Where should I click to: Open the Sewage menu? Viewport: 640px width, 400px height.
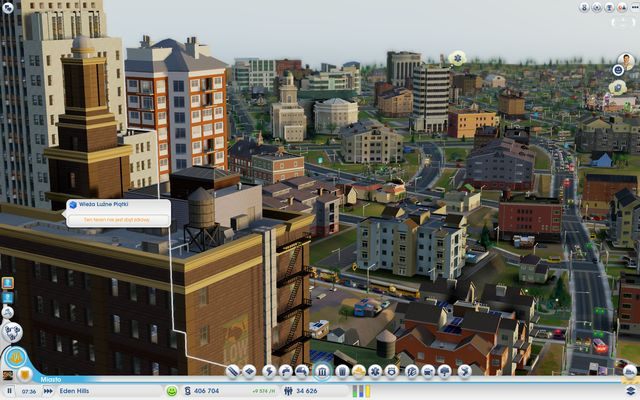[302, 371]
